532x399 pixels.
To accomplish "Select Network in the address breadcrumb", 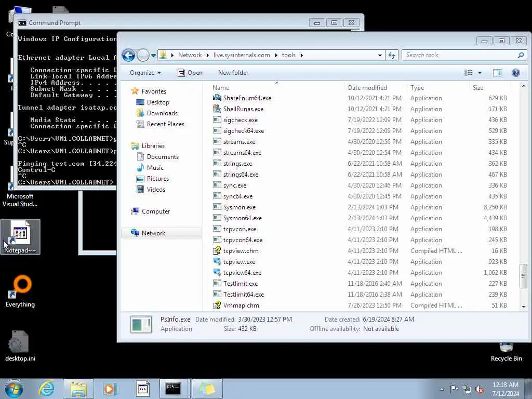I will (190, 55).
